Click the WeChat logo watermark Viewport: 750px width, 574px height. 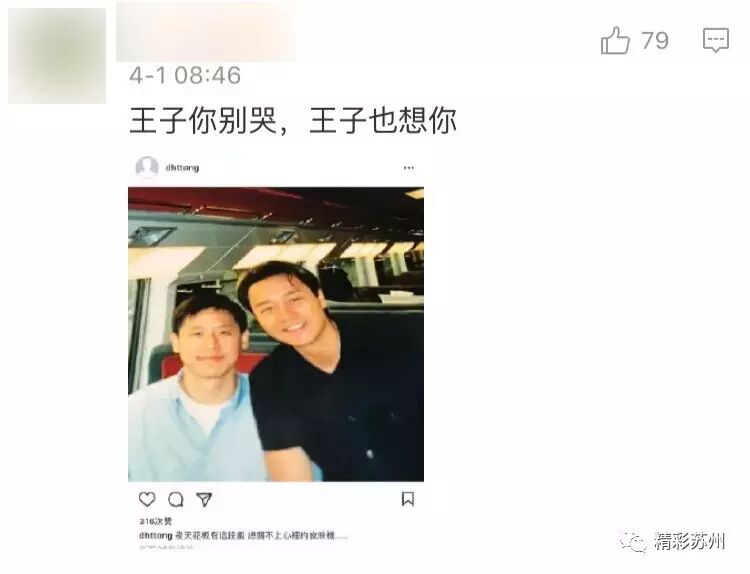(x=634, y=542)
